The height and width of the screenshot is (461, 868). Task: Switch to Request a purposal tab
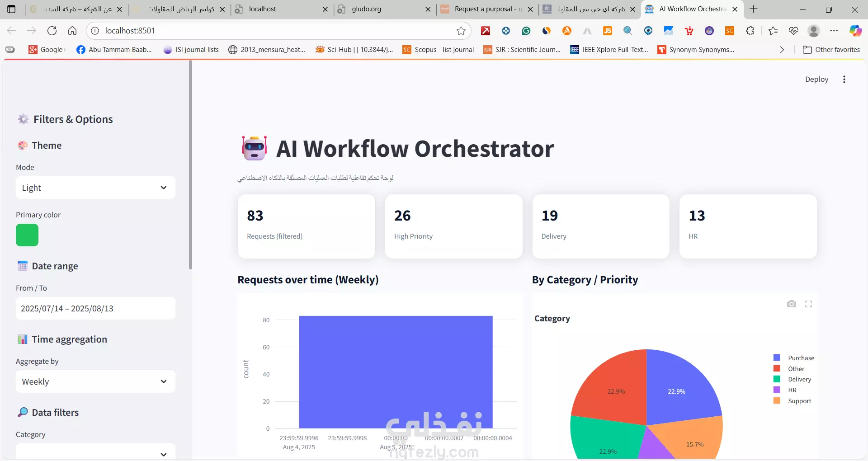click(x=486, y=9)
